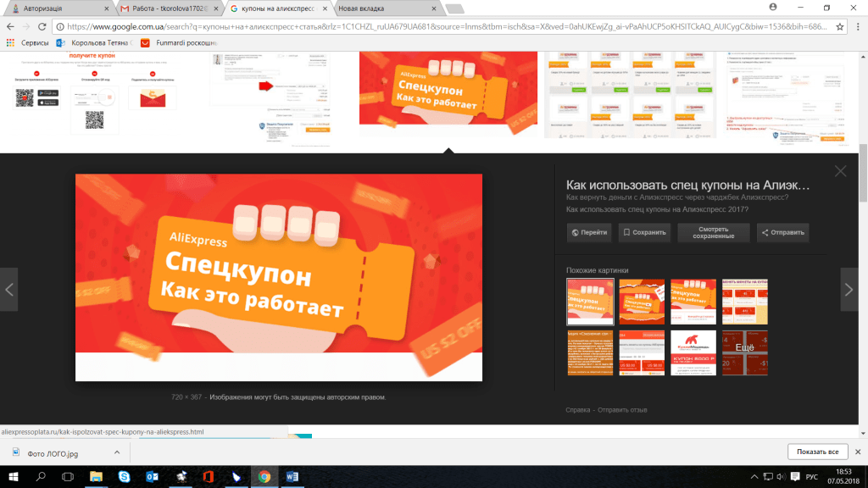
Task: Open Windows search from the taskbar
Action: (41, 477)
